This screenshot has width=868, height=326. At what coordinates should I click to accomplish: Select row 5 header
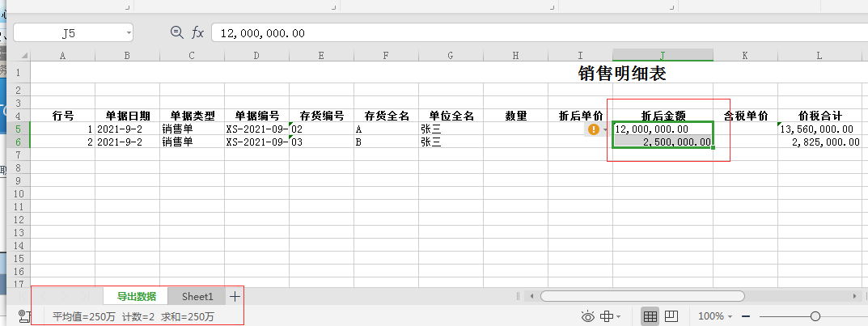(19, 129)
